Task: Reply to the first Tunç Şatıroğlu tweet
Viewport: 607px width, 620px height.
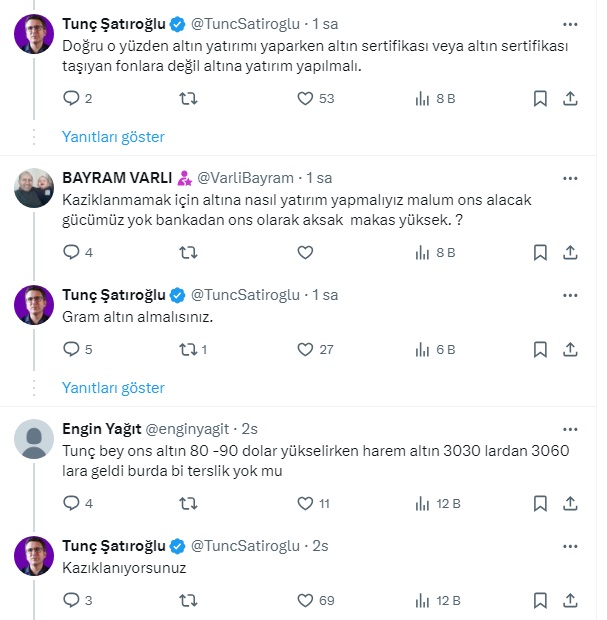Action: [x=71, y=98]
